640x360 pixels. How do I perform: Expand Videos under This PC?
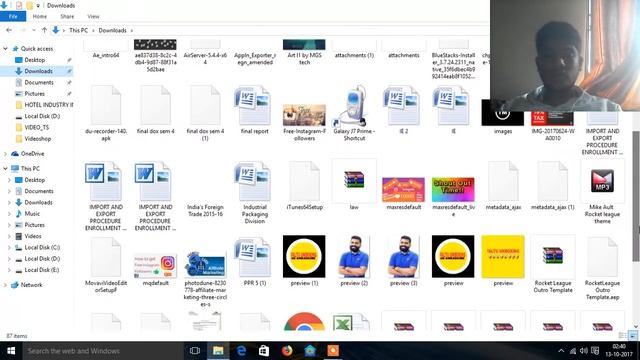9,236
